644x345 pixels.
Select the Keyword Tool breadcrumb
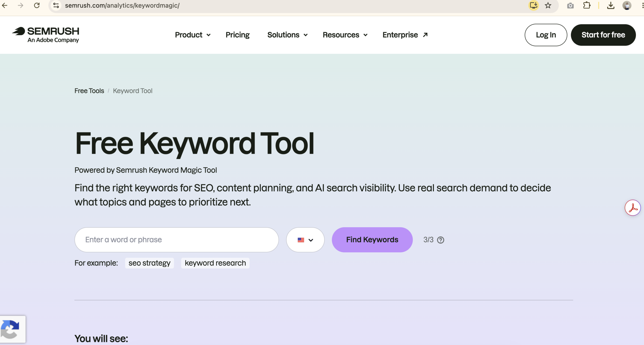(133, 91)
